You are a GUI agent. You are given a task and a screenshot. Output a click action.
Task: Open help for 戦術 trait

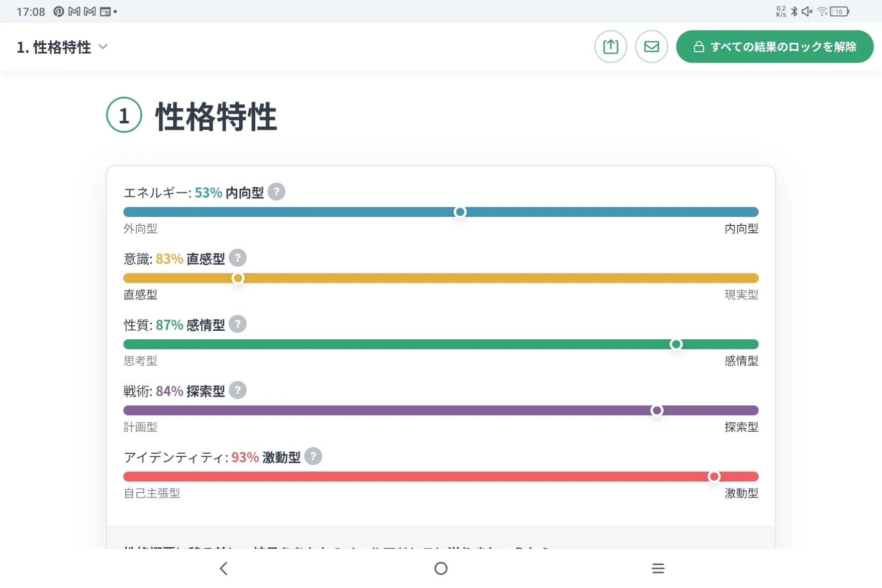[x=238, y=390]
